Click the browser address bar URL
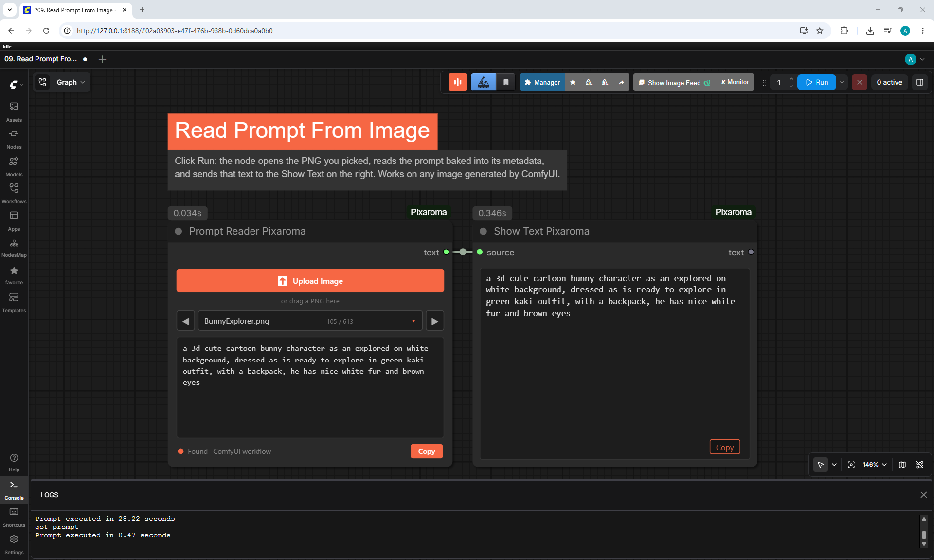Viewport: 934px width, 560px height. 175,30
